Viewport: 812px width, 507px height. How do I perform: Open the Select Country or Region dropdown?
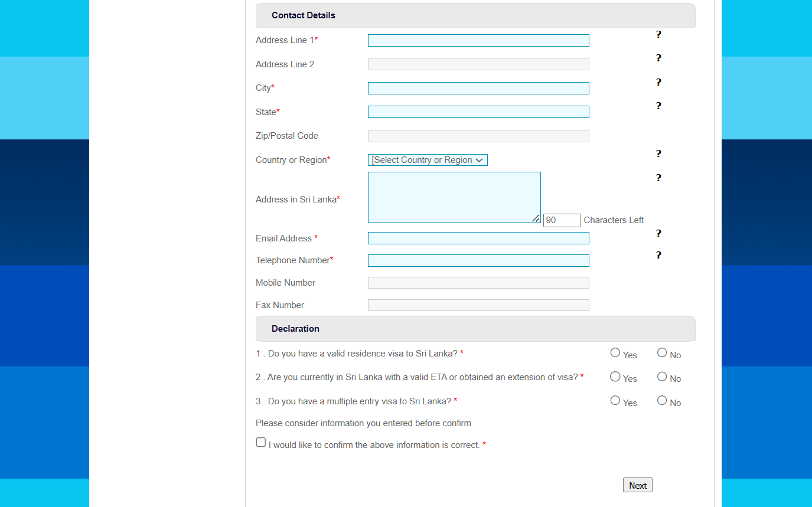click(428, 160)
